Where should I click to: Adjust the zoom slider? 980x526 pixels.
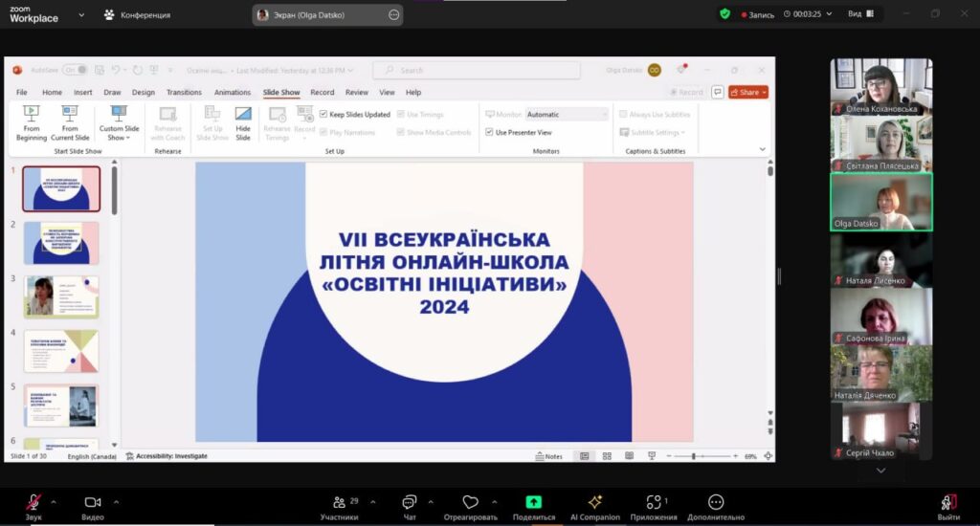694,456
